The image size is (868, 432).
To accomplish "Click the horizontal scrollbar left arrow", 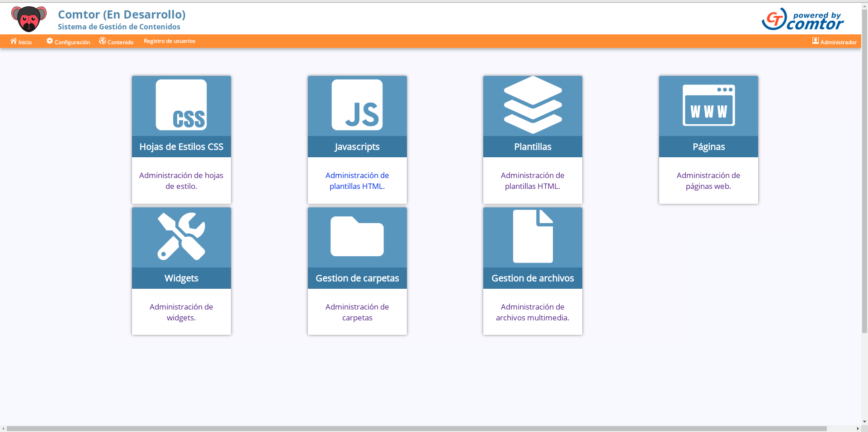I will [x=3, y=428].
